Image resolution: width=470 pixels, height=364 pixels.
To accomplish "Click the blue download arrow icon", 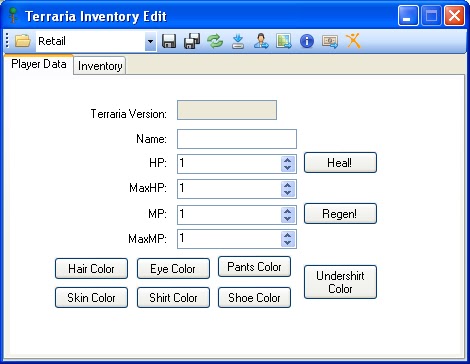I will 238,41.
